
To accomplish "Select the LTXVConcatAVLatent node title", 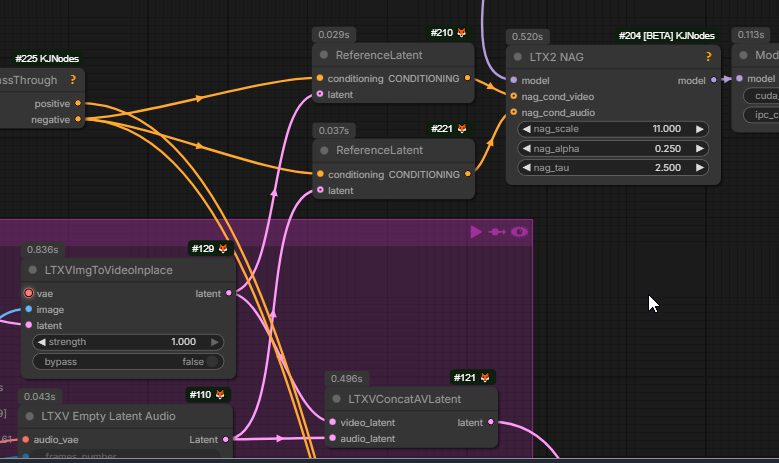I will [x=404, y=399].
